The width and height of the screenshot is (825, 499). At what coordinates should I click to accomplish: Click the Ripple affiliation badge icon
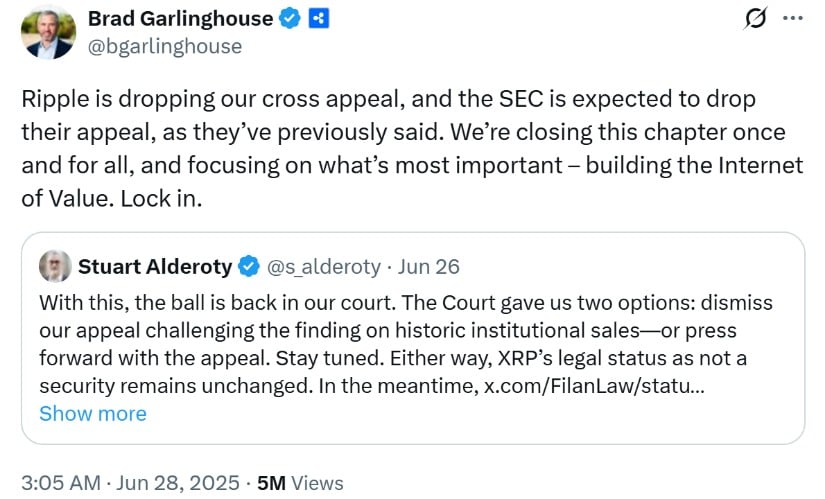point(318,19)
